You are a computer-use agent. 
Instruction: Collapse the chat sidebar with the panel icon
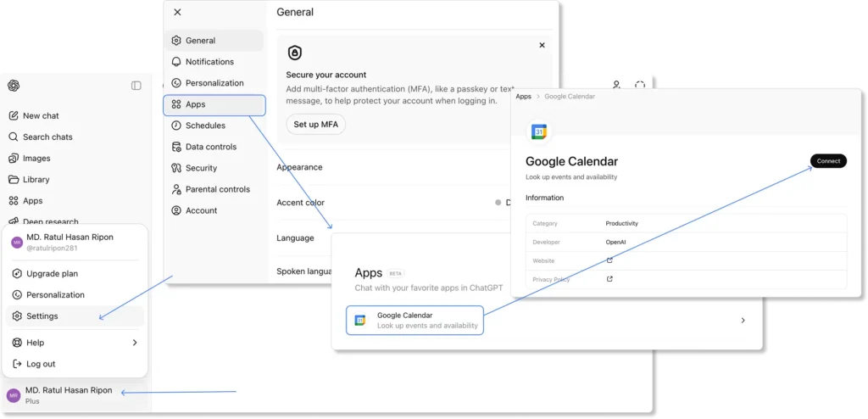136,86
